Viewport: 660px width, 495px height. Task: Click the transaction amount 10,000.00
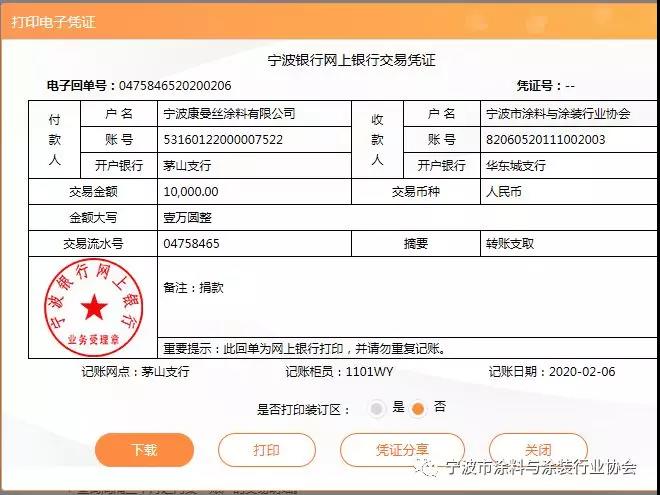191,191
